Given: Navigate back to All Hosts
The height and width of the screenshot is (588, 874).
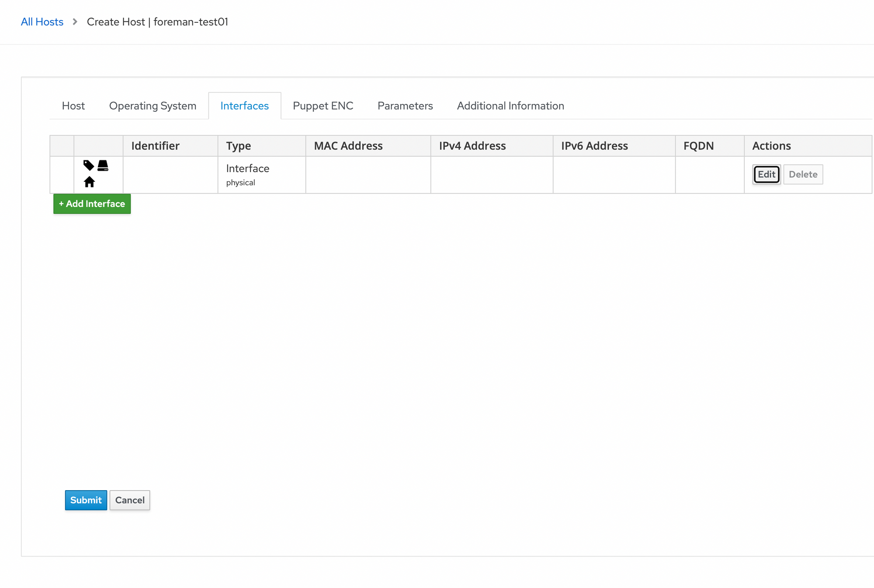Looking at the screenshot, I should point(42,22).
